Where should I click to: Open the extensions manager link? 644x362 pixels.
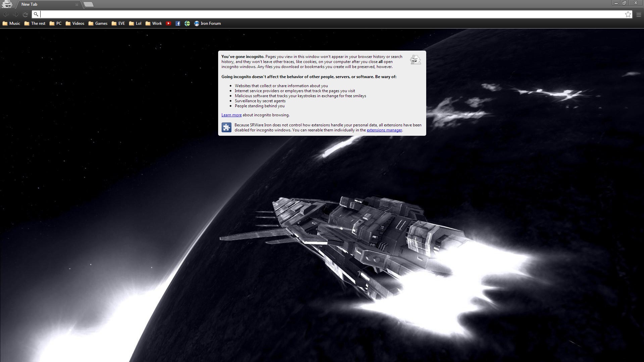(x=384, y=130)
